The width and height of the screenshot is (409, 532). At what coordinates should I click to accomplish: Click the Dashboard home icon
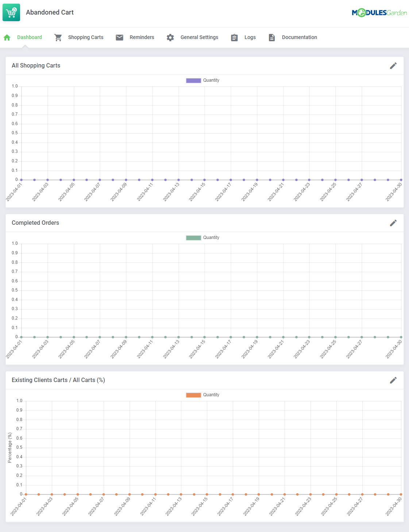[x=7, y=37]
